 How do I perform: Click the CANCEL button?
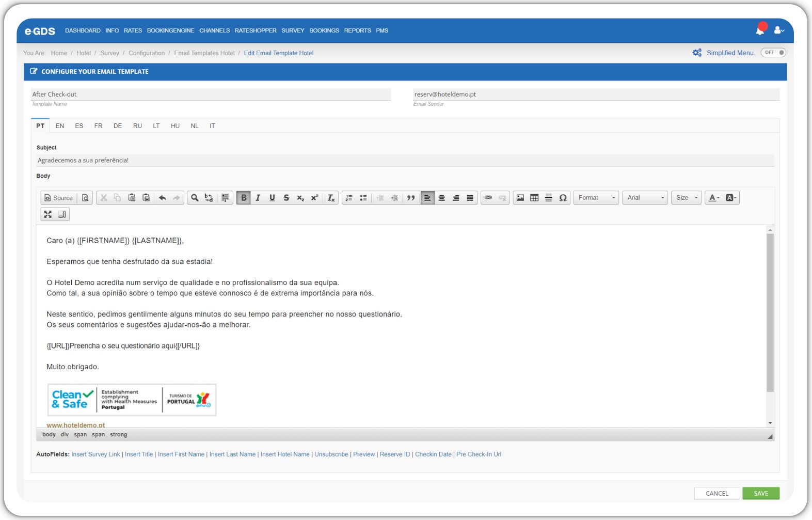pos(717,493)
